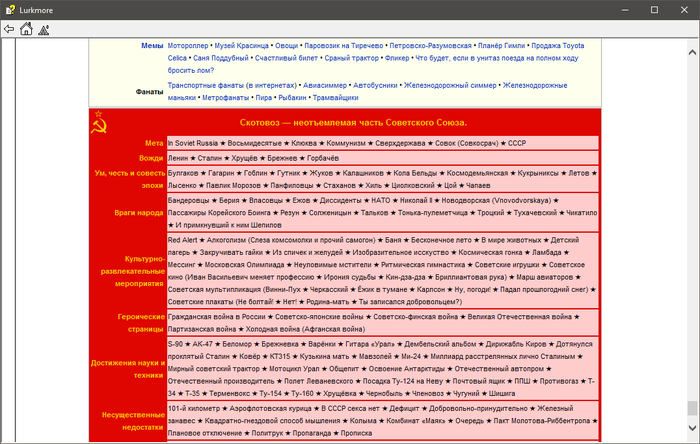
Task: Click the back arrow navigation icon
Action: 9,29
